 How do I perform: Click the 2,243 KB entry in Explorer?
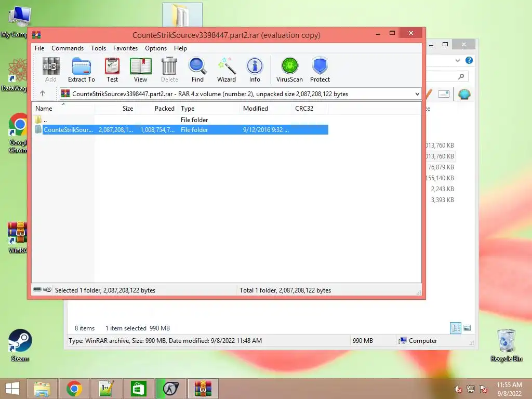[443, 189]
